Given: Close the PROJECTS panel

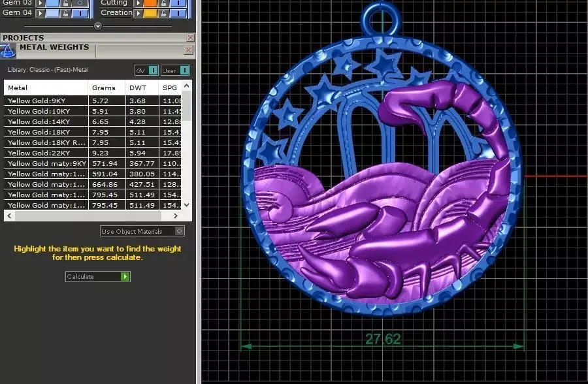Looking at the screenshot, I should tap(191, 37).
